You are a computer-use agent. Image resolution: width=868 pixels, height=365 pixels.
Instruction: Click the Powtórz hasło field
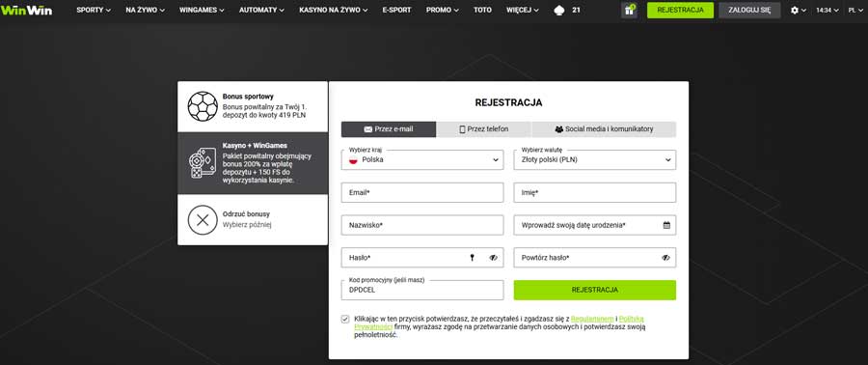click(x=594, y=258)
